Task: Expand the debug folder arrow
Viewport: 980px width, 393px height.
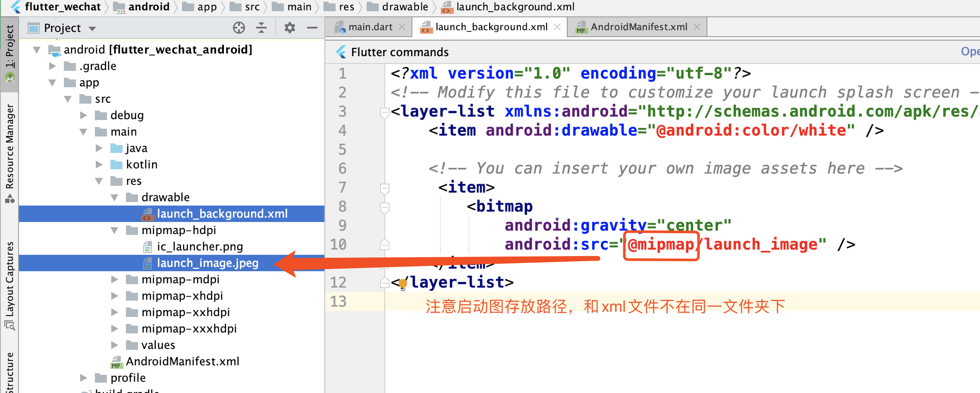Action: click(x=83, y=115)
